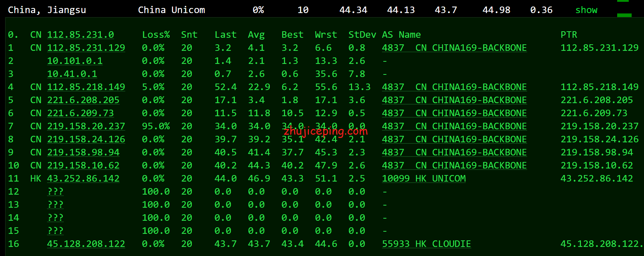Select the 'Wrst' column header
This screenshot has height=256, width=644.
click(326, 34)
